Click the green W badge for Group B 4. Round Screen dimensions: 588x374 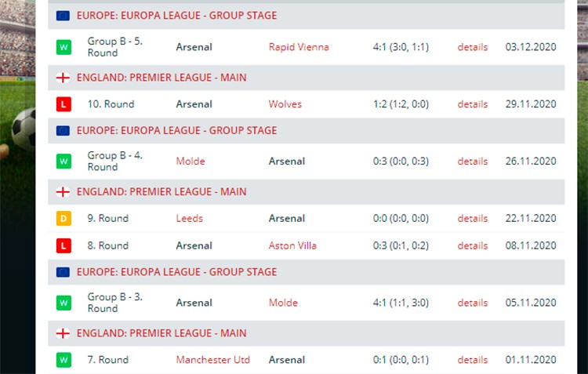pyautogui.click(x=64, y=162)
